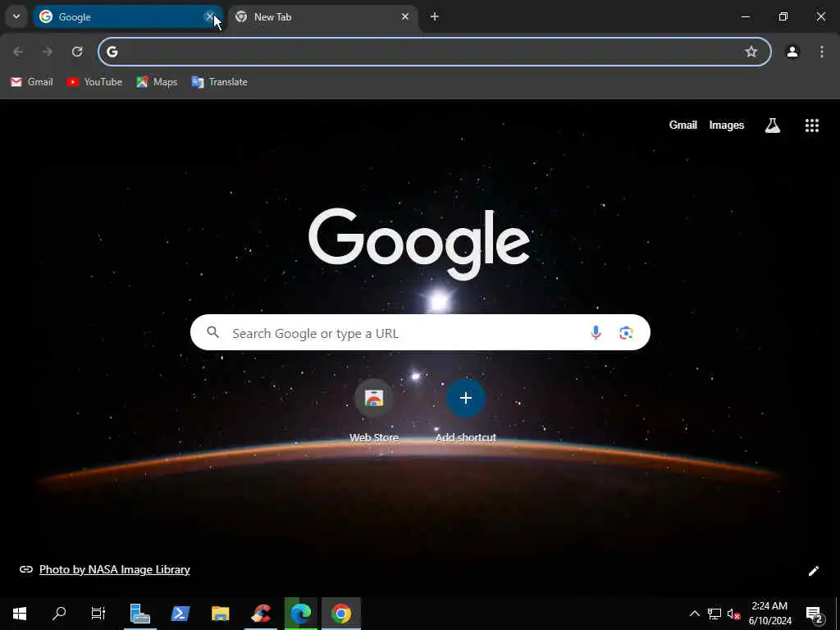Open the tab search dropdown arrow

pos(16,16)
